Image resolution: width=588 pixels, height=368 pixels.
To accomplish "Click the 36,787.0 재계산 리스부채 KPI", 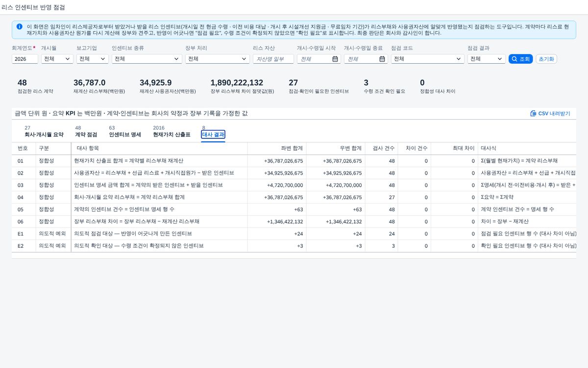I will (99, 86).
